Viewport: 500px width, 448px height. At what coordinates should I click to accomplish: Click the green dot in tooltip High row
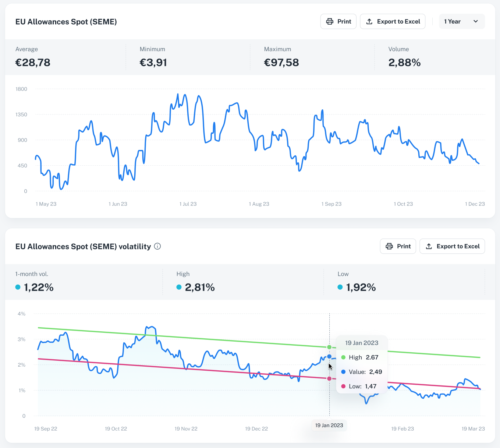(x=343, y=357)
